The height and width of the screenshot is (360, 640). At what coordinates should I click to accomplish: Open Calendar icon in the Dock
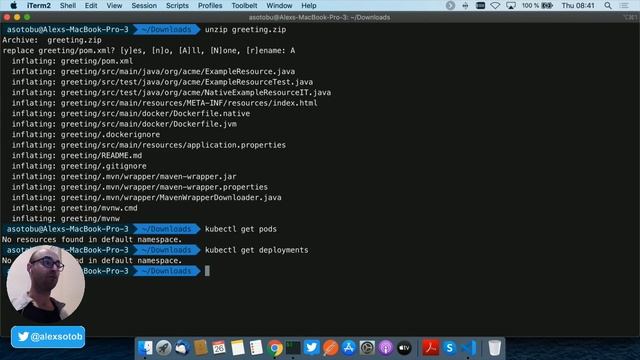coord(219,348)
